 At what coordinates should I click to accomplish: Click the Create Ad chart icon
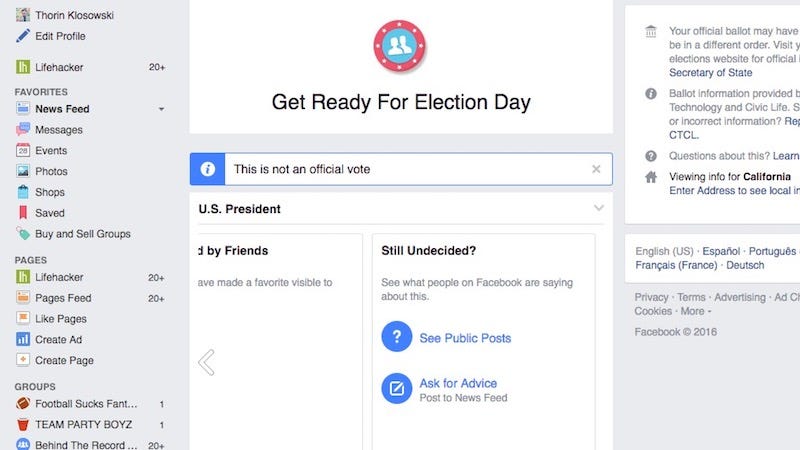coord(23,339)
